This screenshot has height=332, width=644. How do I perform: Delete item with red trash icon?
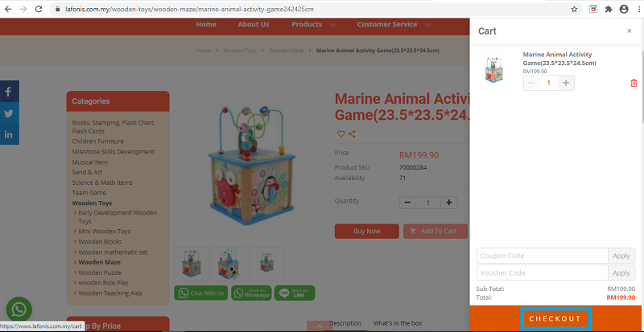[634, 83]
